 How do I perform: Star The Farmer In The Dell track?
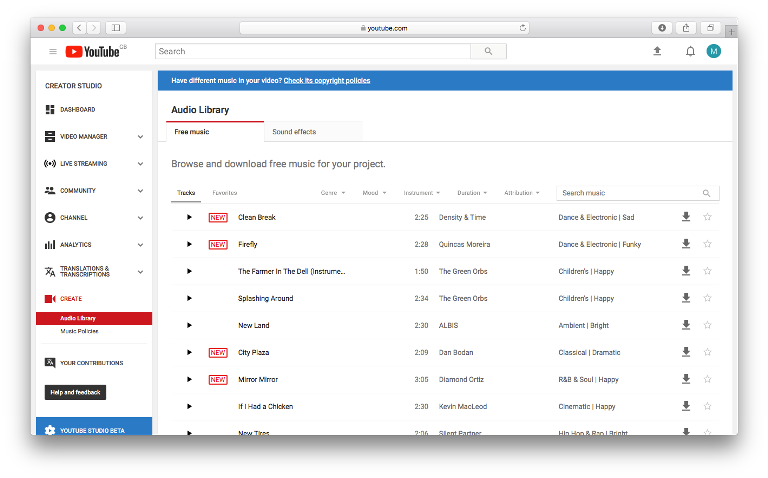pos(707,270)
